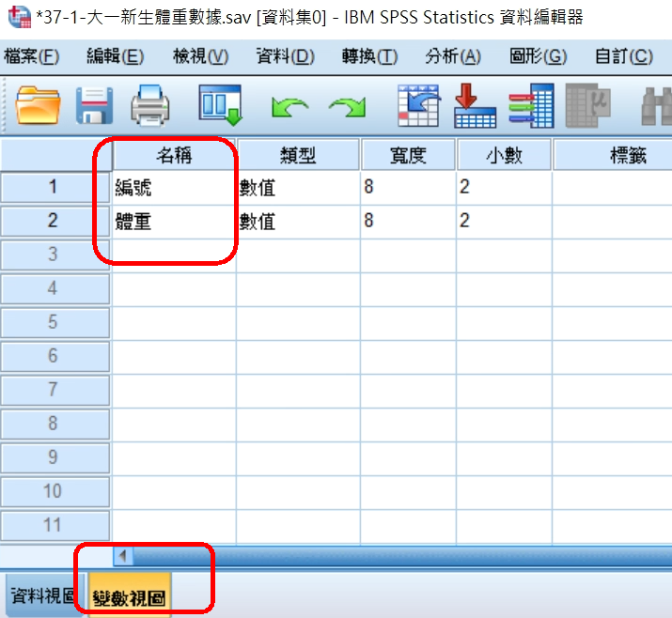Viewport: 672px width, 618px height.
Task: Click the 名稱 column header
Action: coord(173,155)
